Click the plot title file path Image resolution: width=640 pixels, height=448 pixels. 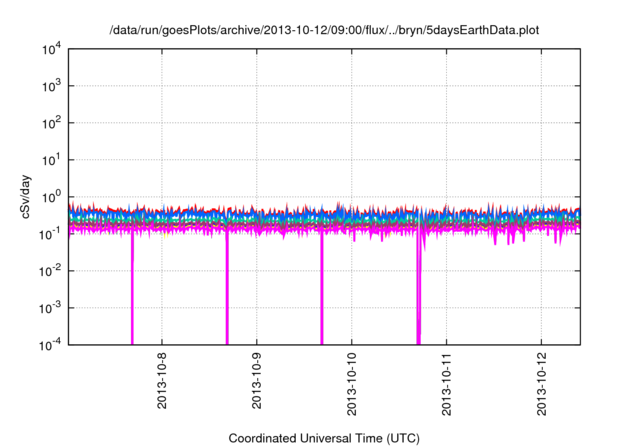[x=324, y=30]
